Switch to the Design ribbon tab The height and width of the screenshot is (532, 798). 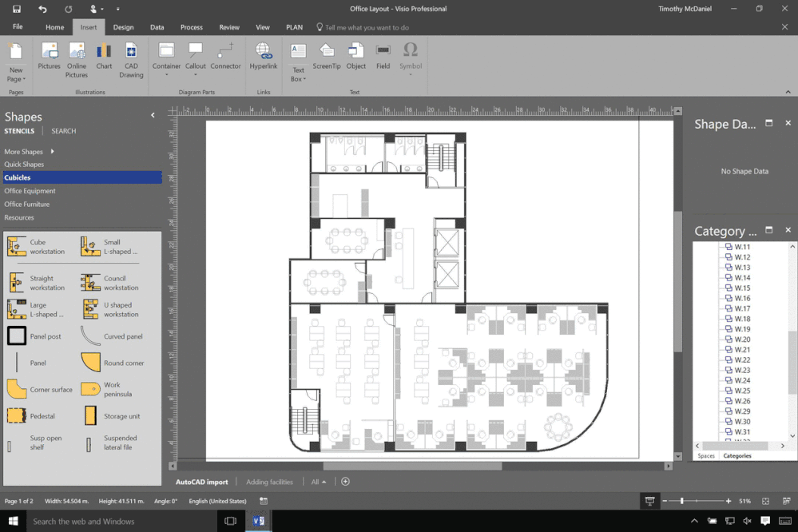pos(123,26)
